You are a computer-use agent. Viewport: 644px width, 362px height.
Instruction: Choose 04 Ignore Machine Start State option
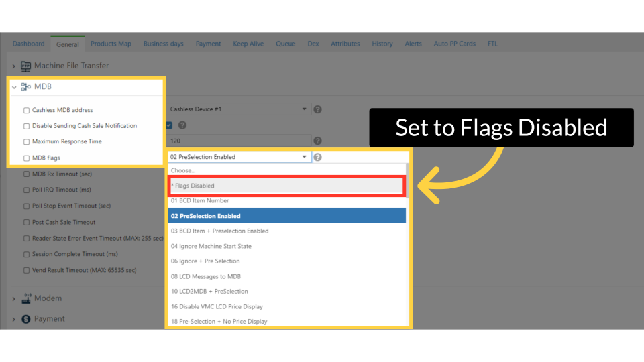pyautogui.click(x=286, y=246)
